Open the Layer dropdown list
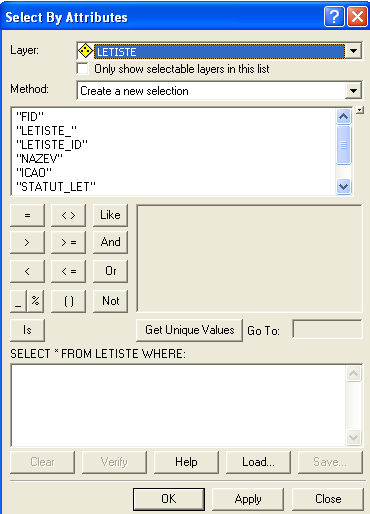The image size is (370, 514). 353,51
